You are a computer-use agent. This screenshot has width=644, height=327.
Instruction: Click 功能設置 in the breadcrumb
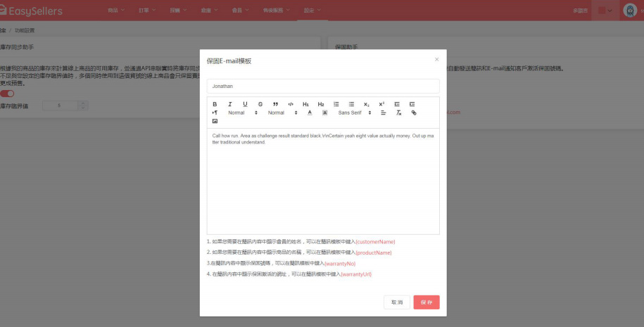(25, 30)
